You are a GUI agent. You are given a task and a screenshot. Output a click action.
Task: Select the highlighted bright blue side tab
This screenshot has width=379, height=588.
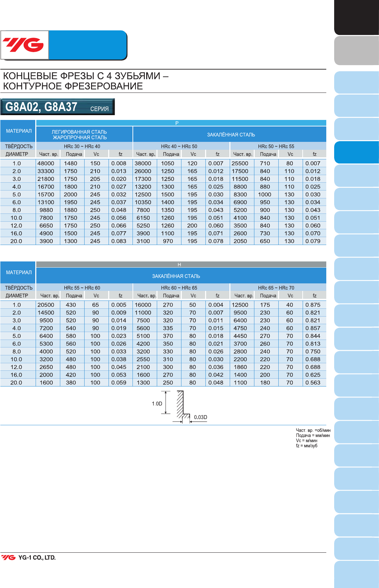[356, 152]
